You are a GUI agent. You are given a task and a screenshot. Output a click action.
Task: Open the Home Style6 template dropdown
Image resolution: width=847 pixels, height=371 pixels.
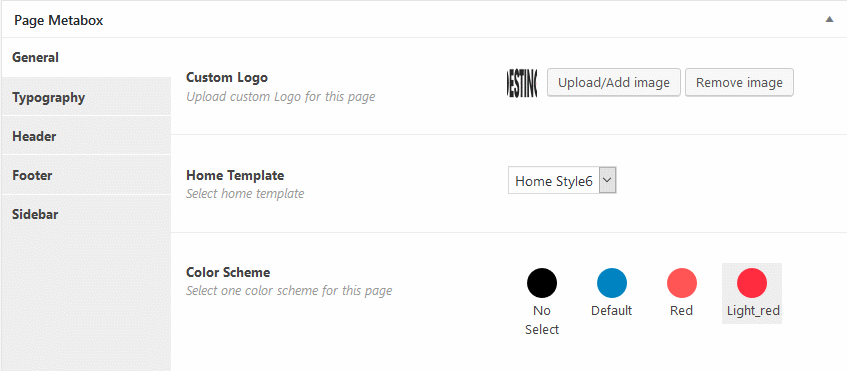(x=562, y=180)
